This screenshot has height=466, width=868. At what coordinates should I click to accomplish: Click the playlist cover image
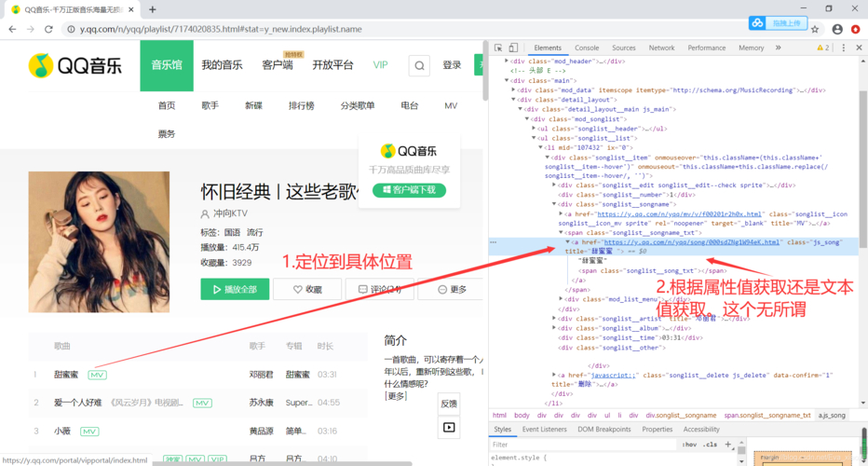point(99,241)
